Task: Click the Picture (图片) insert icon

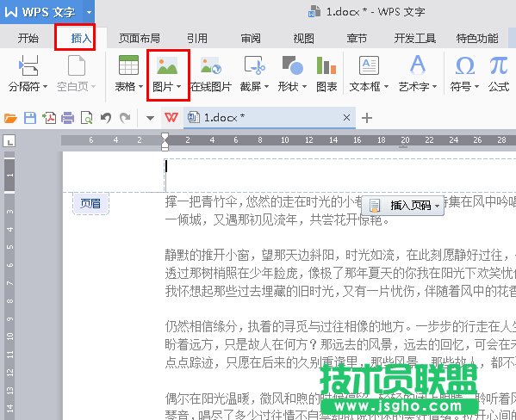Action: coord(167,65)
